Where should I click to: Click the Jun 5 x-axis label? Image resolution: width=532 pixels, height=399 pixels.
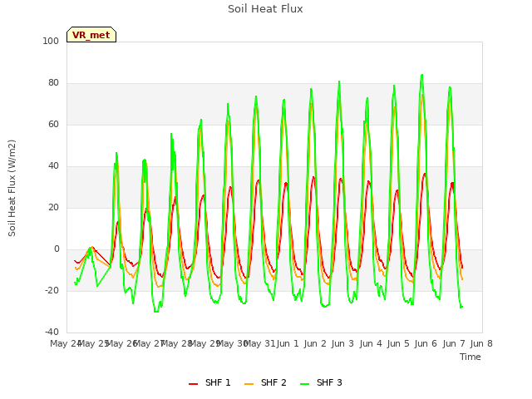pyautogui.click(x=398, y=343)
